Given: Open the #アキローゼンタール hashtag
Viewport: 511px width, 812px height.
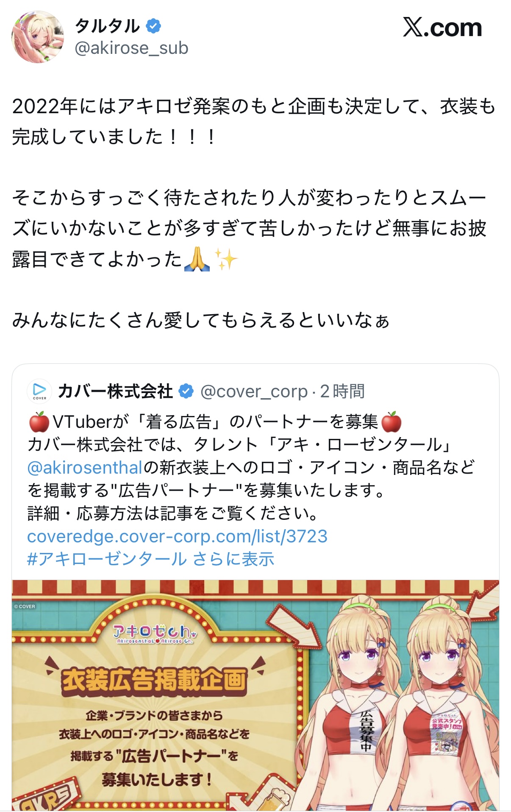Looking at the screenshot, I should (107, 559).
